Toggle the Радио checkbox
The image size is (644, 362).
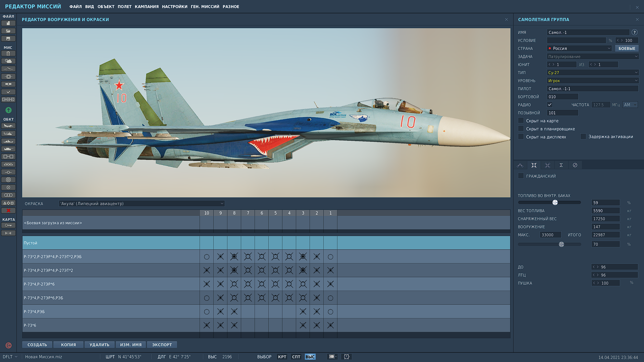[549, 105]
